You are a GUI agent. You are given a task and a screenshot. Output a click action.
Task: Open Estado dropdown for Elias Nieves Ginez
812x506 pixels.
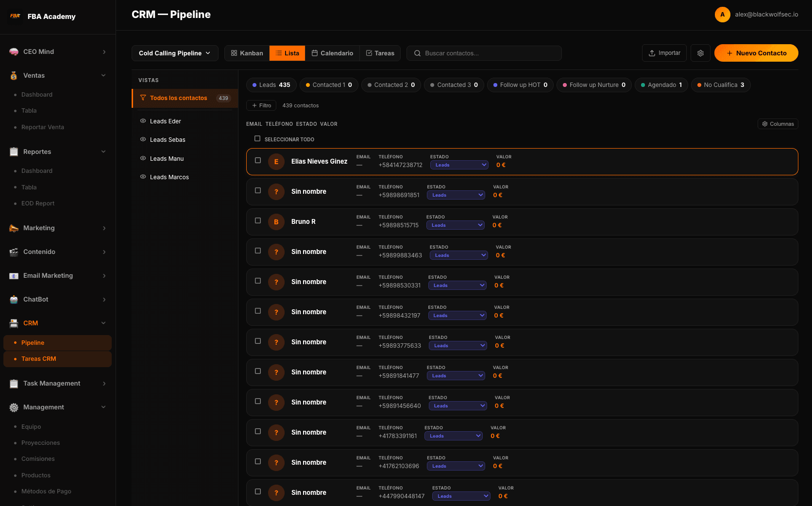(x=459, y=165)
